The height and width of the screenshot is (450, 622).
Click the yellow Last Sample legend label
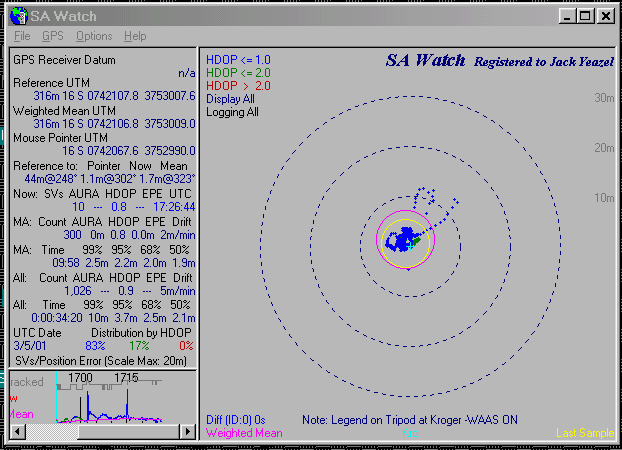(x=584, y=433)
